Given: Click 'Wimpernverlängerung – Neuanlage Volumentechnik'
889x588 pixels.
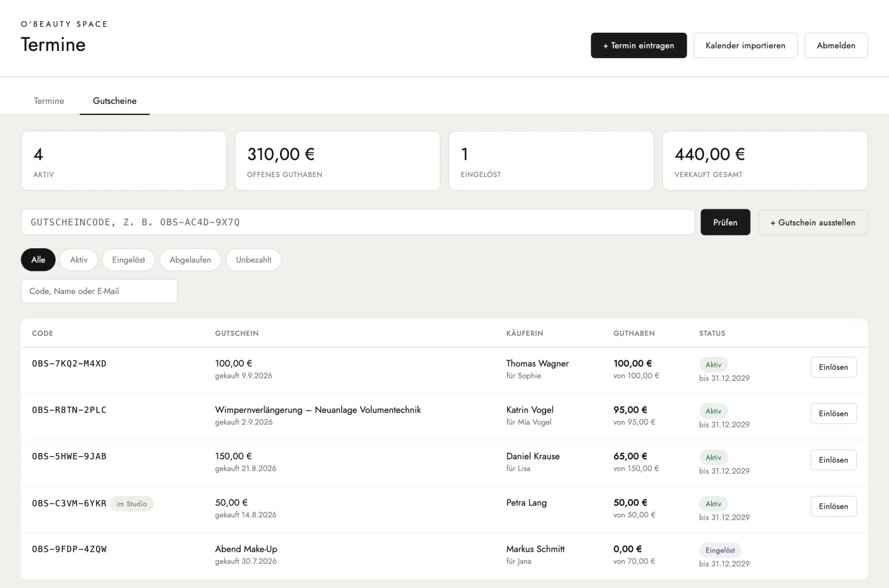Looking at the screenshot, I should pos(318,410).
